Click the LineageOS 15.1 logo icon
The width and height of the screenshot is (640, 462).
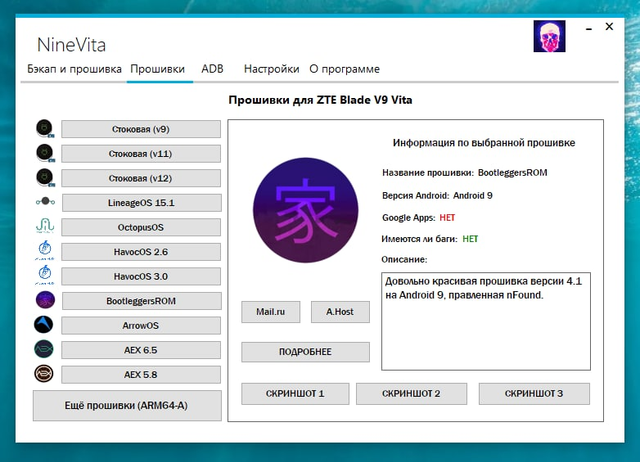point(45,201)
